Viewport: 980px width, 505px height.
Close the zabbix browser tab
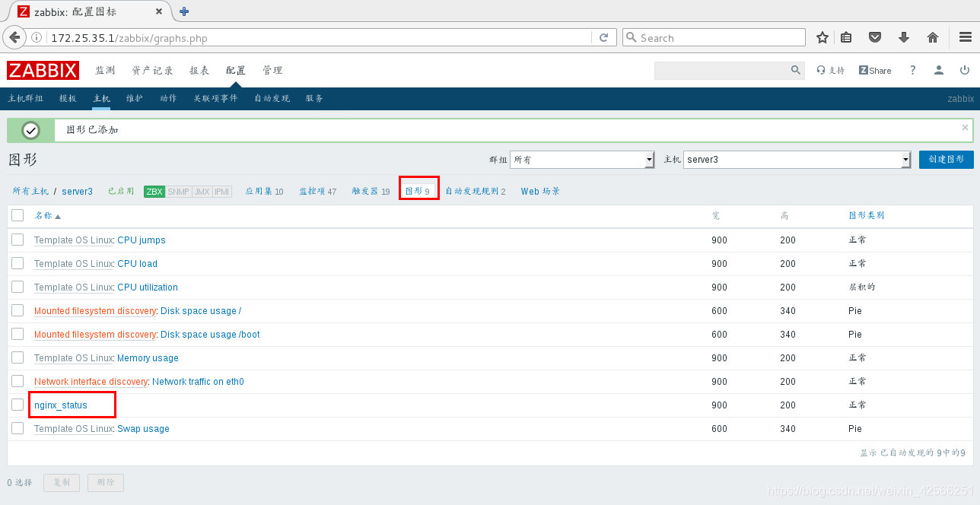(159, 11)
